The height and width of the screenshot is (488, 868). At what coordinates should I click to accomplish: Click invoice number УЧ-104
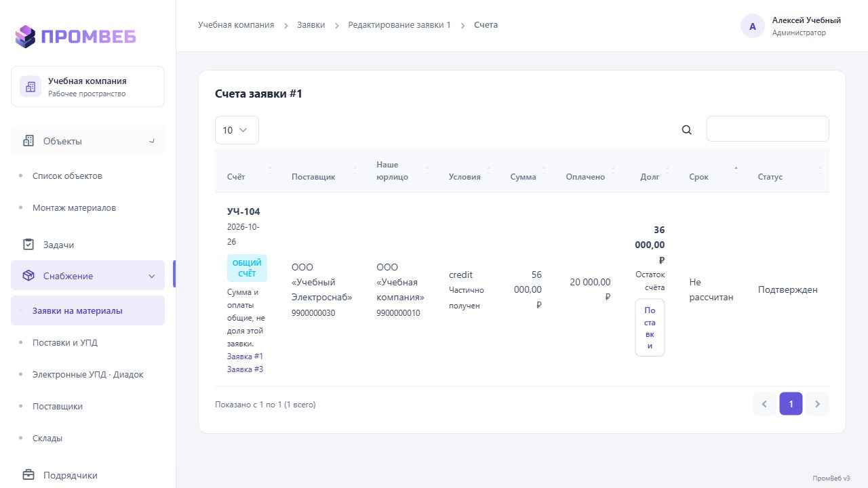[x=243, y=211]
